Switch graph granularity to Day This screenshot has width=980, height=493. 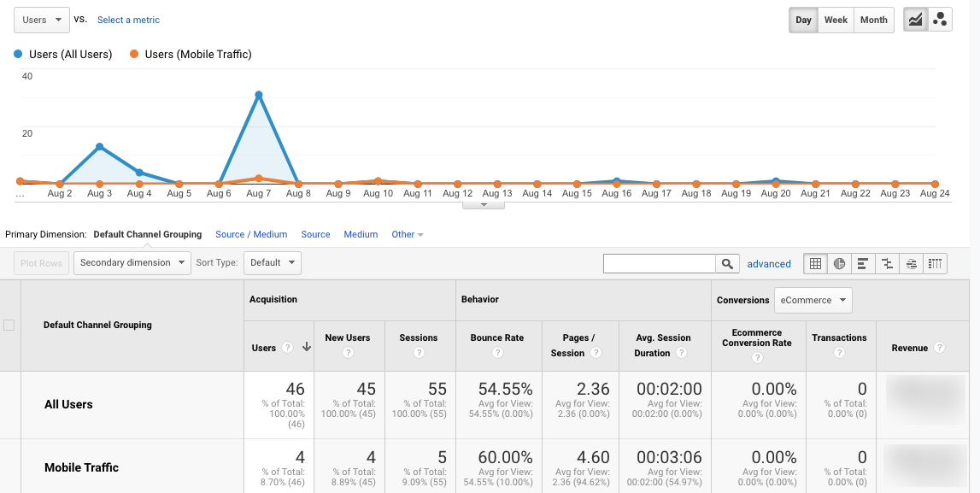click(x=802, y=19)
